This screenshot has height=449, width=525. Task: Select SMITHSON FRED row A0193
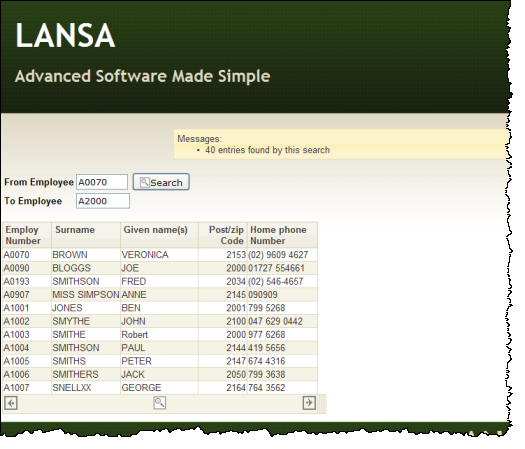coord(160,281)
